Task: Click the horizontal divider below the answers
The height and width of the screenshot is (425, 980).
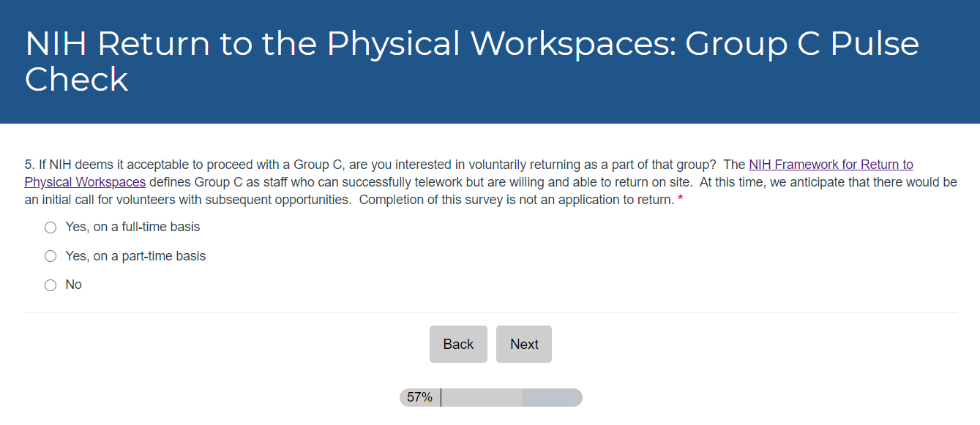Action: click(490, 313)
